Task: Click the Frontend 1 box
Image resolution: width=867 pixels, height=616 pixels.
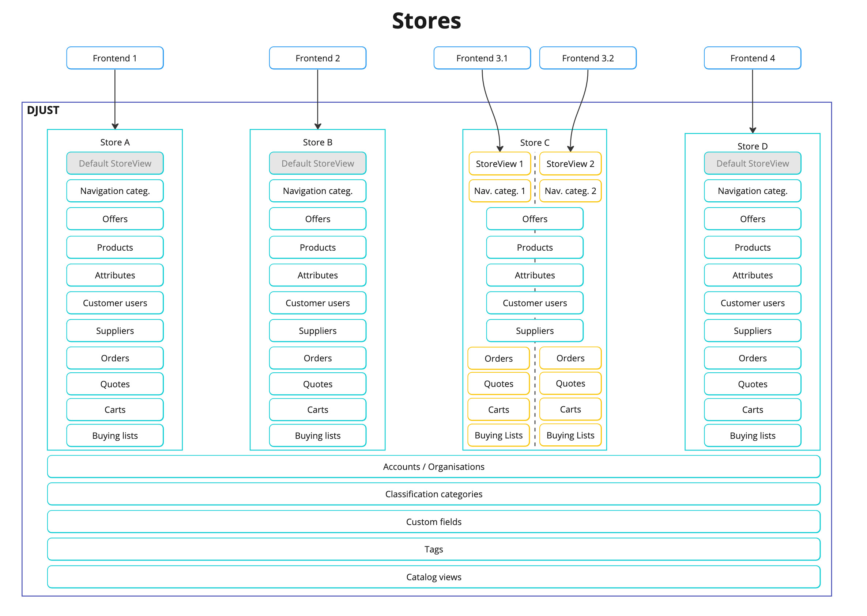Action: pyautogui.click(x=114, y=58)
